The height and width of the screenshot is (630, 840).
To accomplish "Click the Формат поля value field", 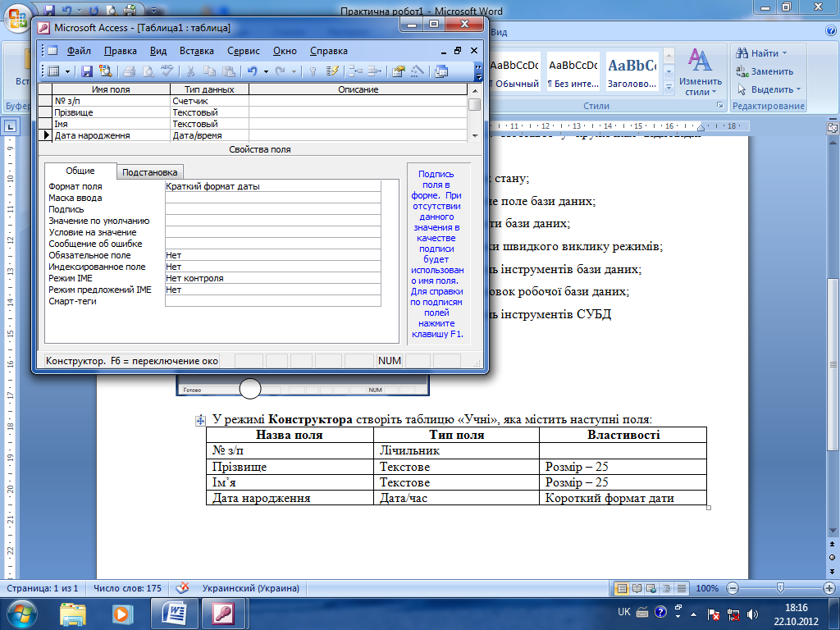I will click(272, 186).
